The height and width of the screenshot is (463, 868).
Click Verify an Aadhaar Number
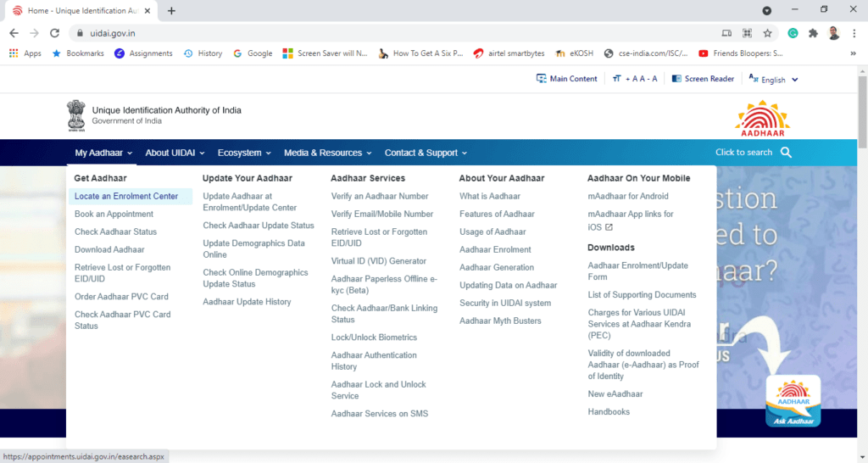380,196
